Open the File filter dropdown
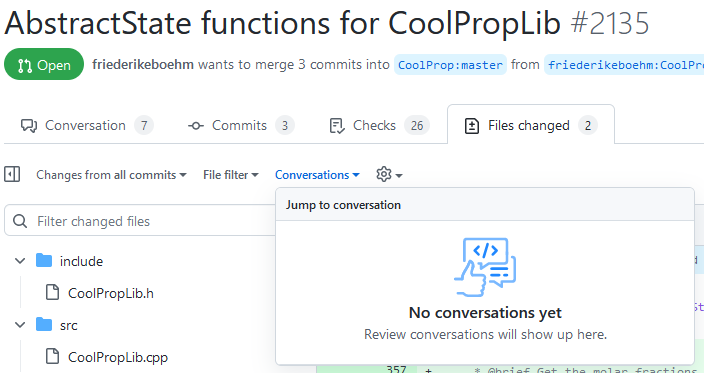The width and height of the screenshot is (704, 373). 231,175
